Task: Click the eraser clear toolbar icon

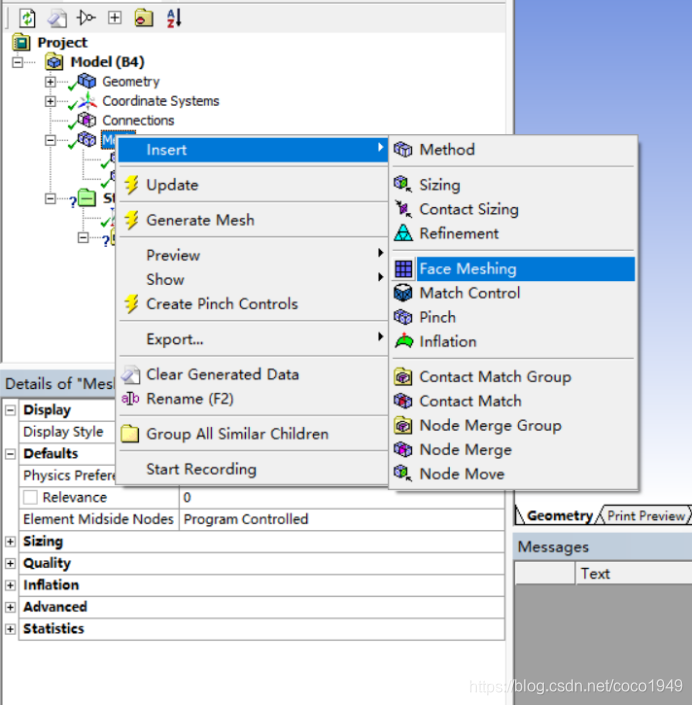Action: [57, 18]
